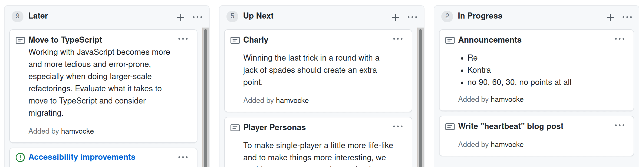
Task: Open Accessibility improvements card menu
Action: click(183, 157)
